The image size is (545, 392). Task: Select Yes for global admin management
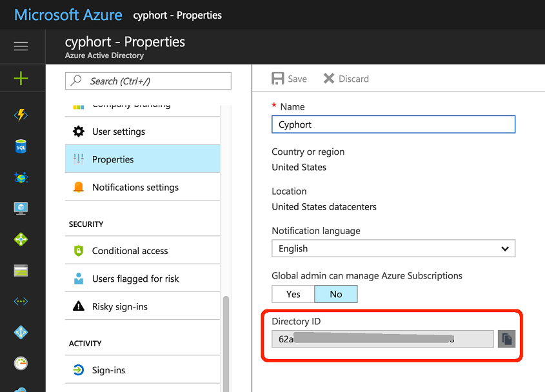[x=293, y=294]
